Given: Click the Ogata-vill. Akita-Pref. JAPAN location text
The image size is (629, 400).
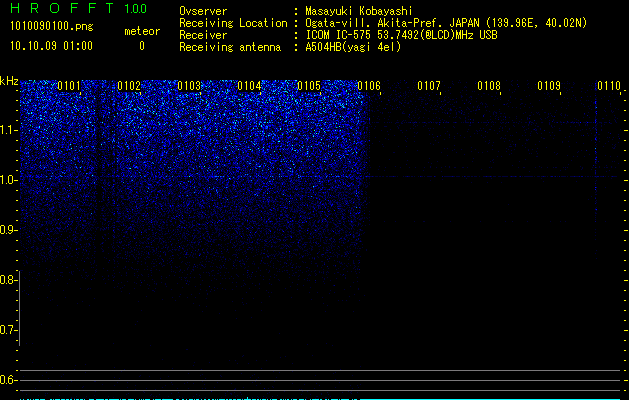Looking at the screenshot, I should 446,23.
